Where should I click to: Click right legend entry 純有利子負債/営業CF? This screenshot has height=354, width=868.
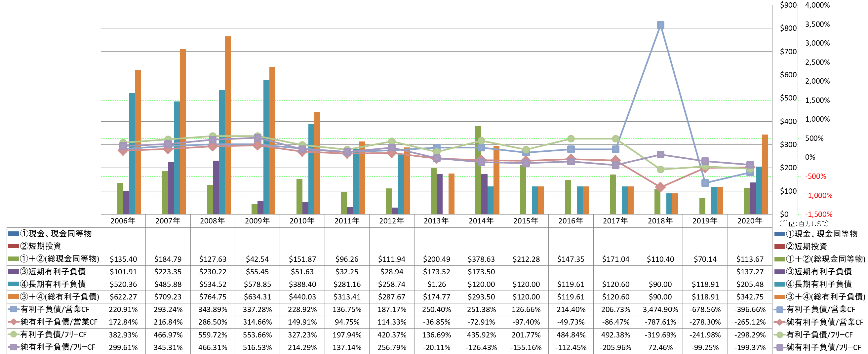[819, 322]
